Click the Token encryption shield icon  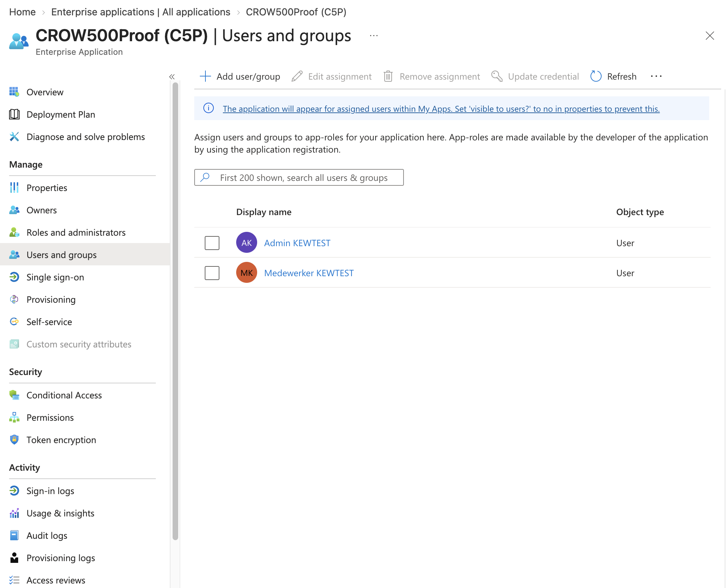click(14, 440)
